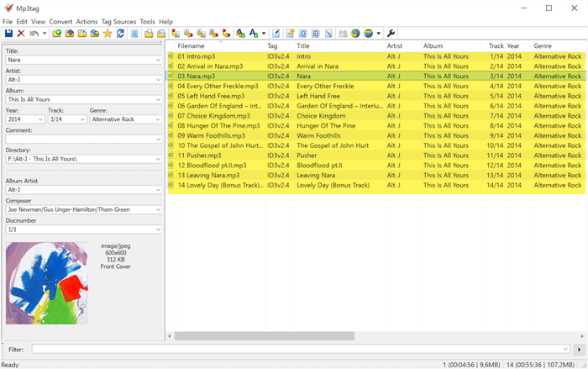Click the arrow button right of Filter
The image size is (588, 369).
[579, 350]
